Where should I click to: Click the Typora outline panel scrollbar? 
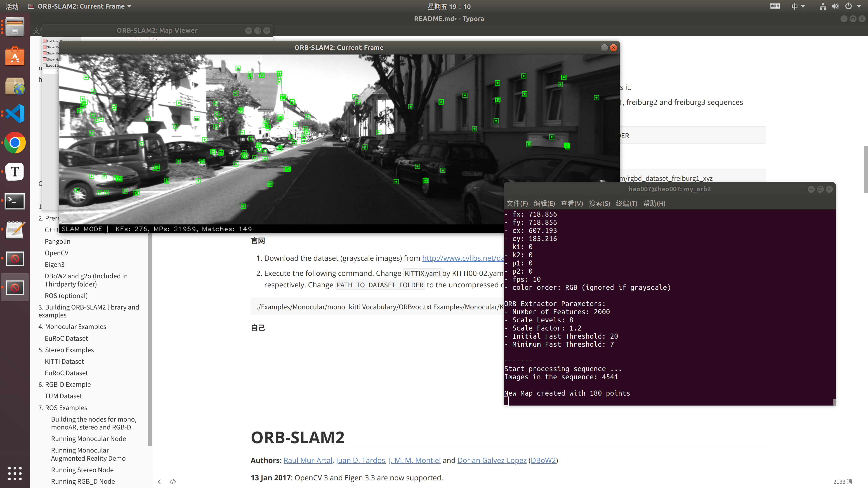coord(150,340)
